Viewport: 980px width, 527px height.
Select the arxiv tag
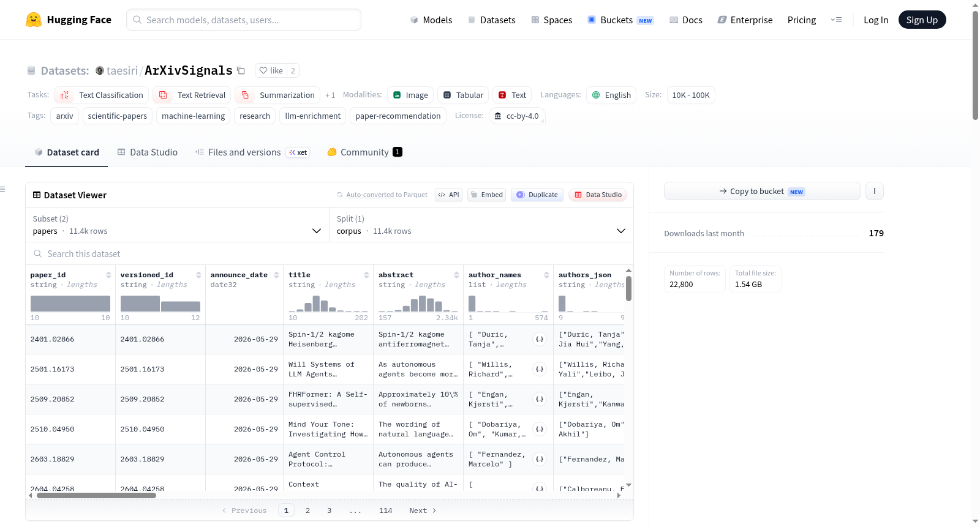click(64, 116)
